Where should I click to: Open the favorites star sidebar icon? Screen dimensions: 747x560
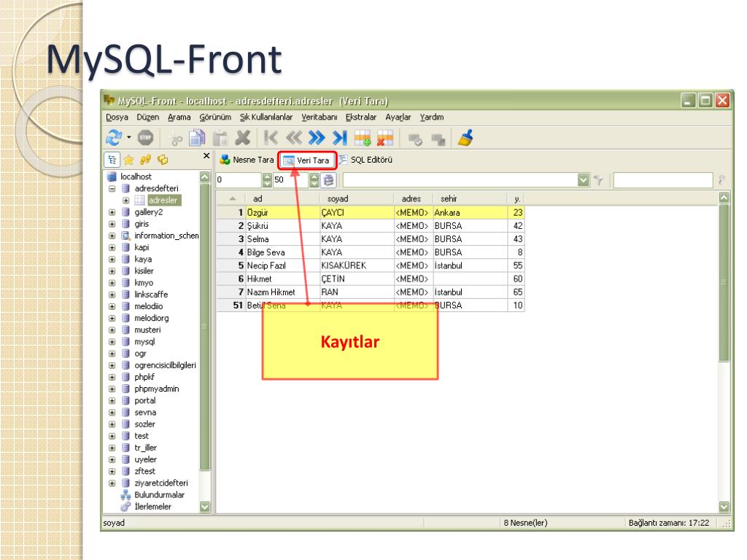pyautogui.click(x=128, y=160)
